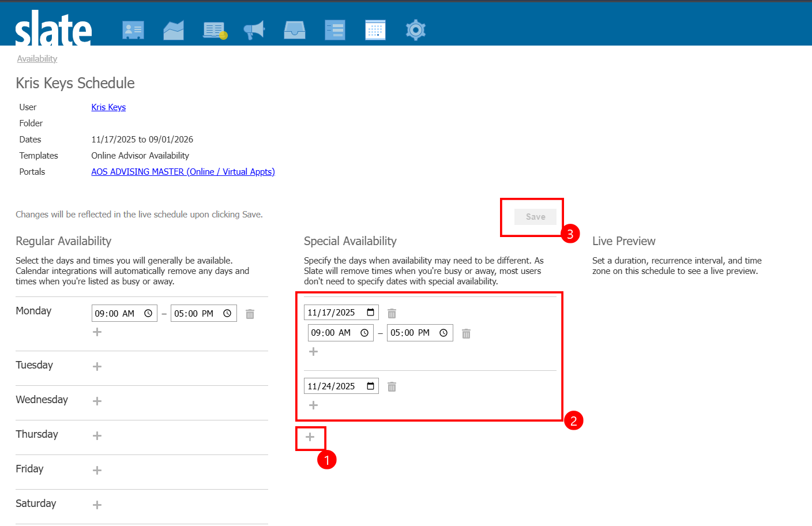
Task: Add time range under 11/24/2025
Action: pos(313,405)
